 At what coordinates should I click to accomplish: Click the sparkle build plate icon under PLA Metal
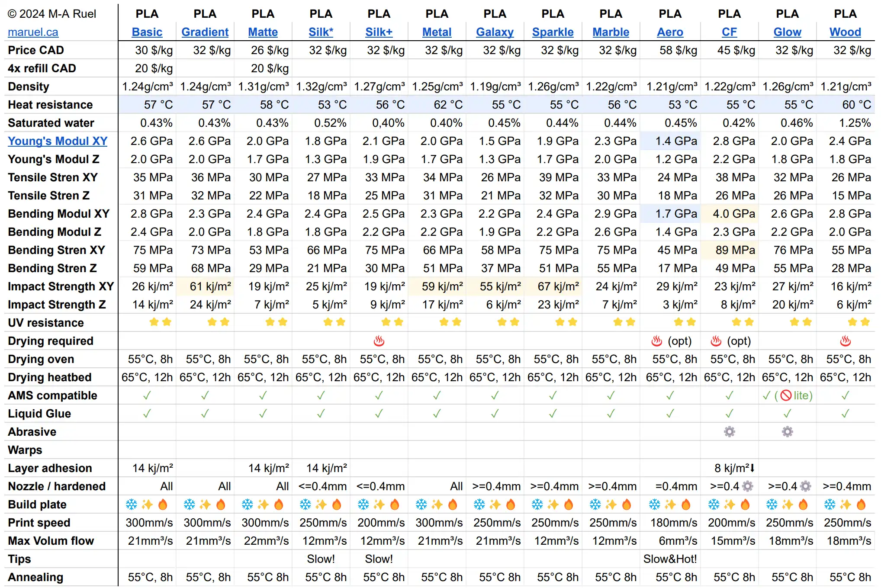(x=437, y=504)
